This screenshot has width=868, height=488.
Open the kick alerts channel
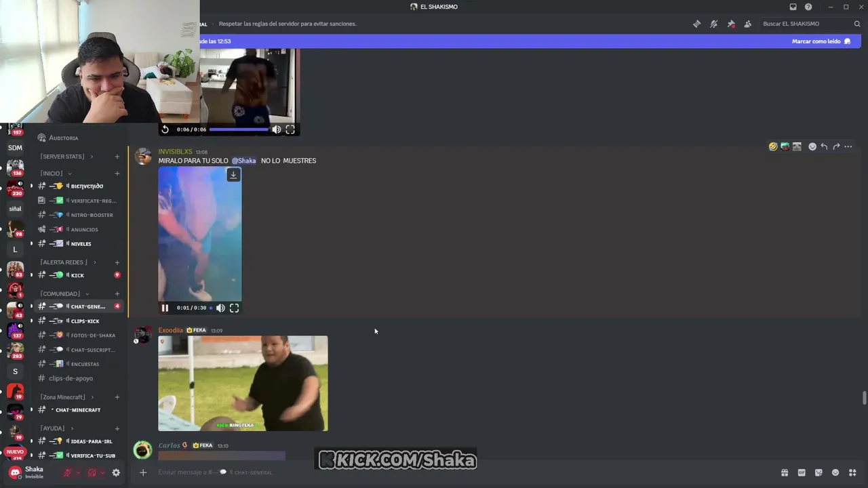click(x=79, y=275)
